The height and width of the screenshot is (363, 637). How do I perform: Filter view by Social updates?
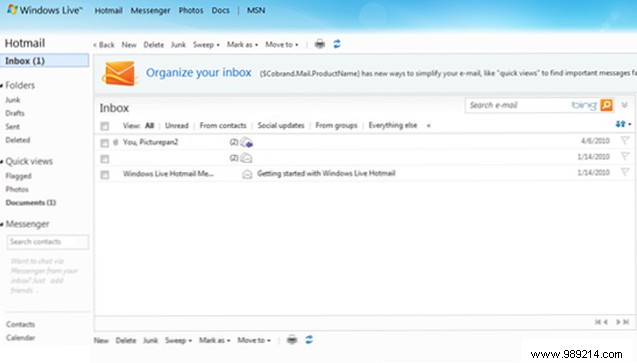pyautogui.click(x=281, y=125)
